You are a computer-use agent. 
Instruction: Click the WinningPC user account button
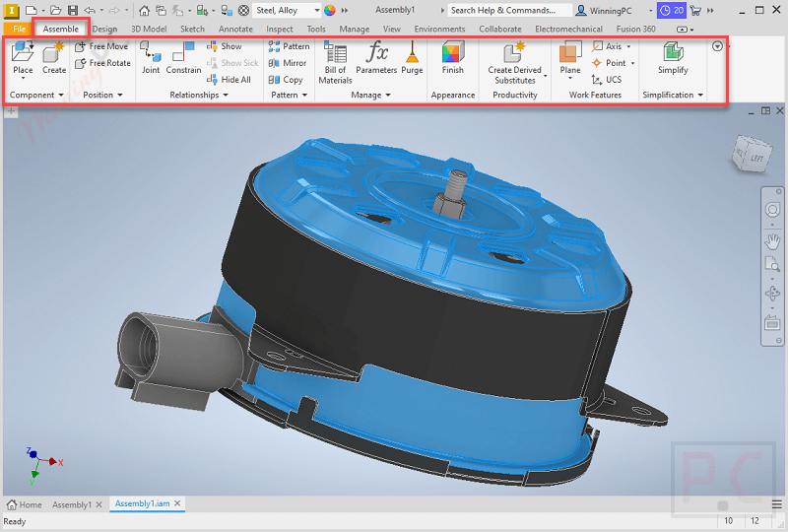[x=604, y=10]
